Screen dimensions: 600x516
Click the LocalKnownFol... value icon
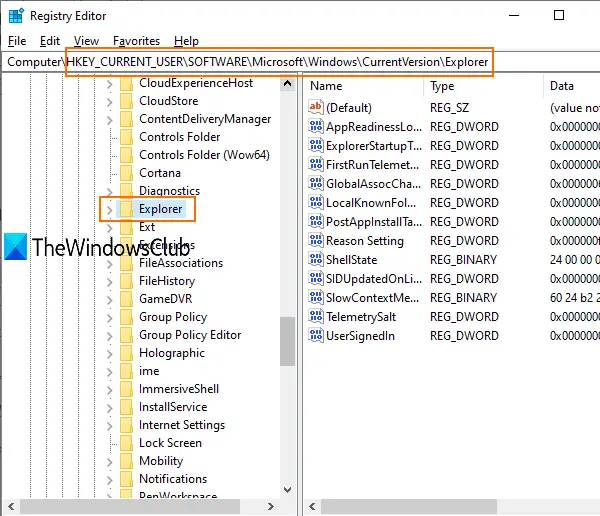pos(316,202)
